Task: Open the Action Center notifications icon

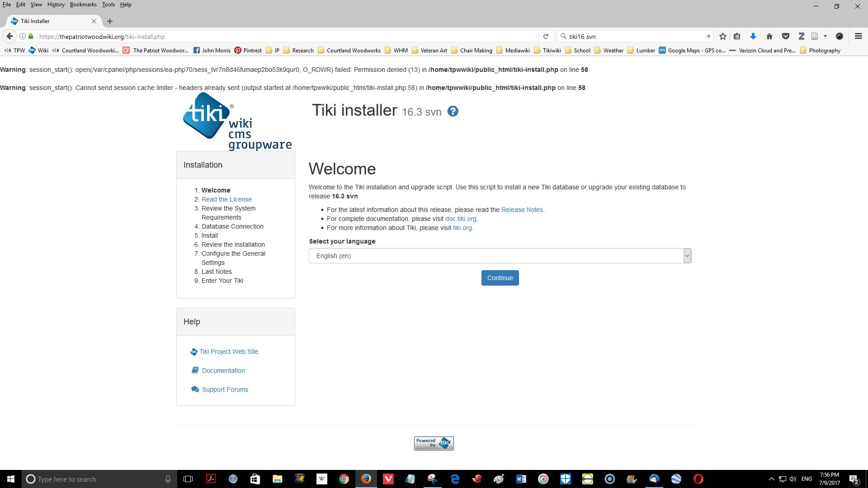Action: point(854,479)
